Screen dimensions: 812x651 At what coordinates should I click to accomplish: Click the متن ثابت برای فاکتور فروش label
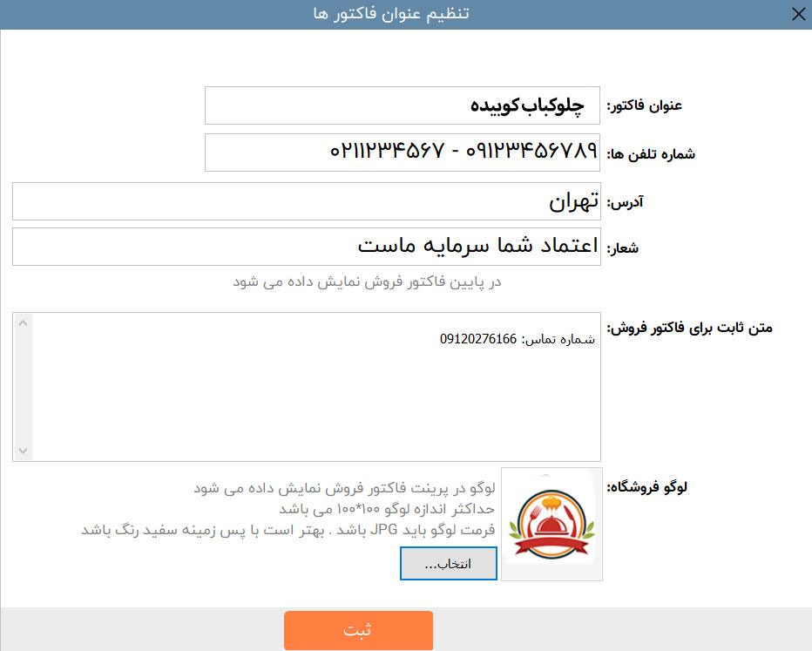tap(689, 328)
